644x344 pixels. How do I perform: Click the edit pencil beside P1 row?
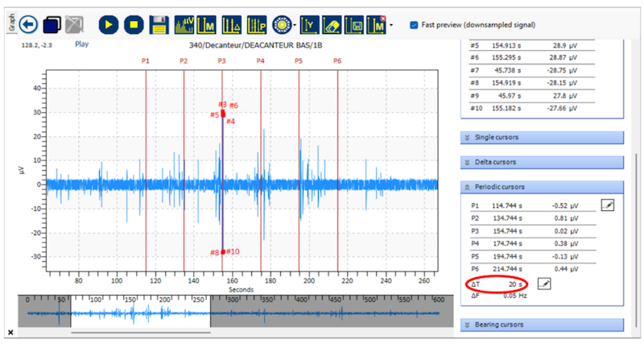608,206
